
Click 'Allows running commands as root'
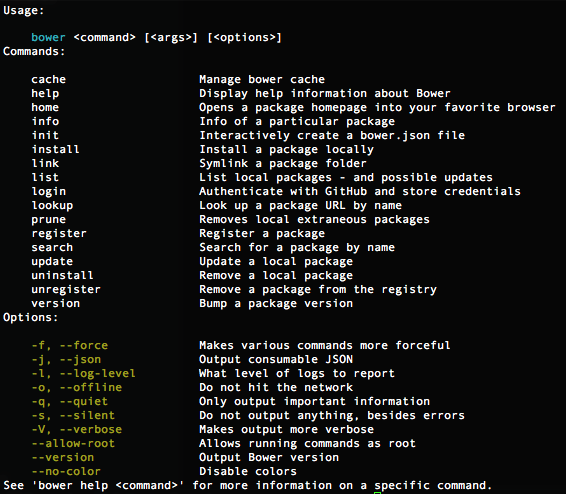[308, 444]
